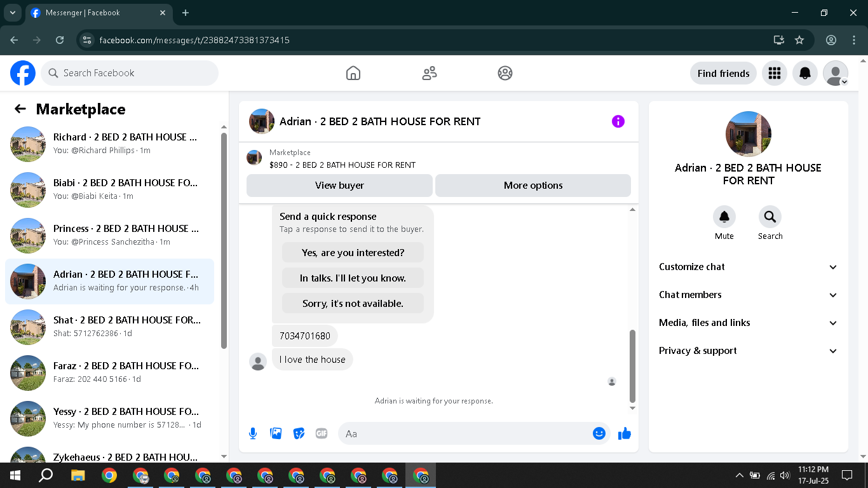
Task: Click the taskbar clock showing 11:12 PM
Action: point(813,475)
